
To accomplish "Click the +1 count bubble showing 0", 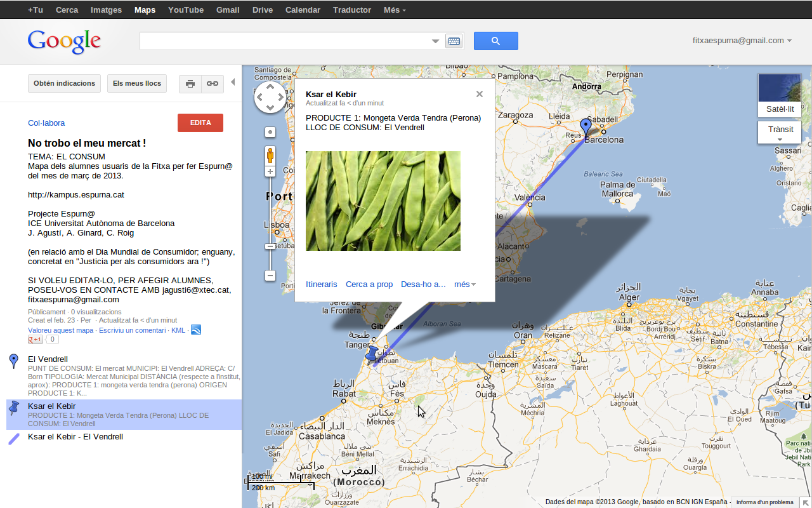I will tap(52, 340).
